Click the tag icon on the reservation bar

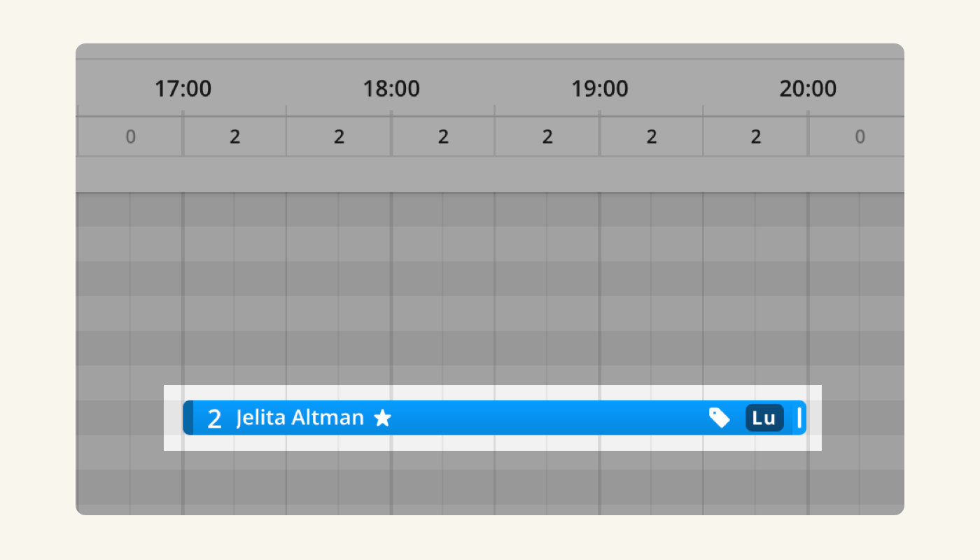coord(720,418)
